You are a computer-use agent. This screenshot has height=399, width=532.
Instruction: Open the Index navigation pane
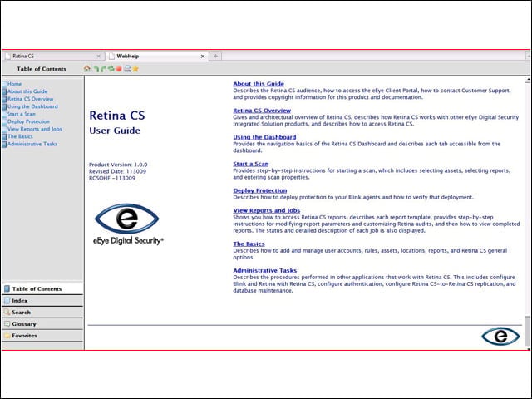[42, 301]
